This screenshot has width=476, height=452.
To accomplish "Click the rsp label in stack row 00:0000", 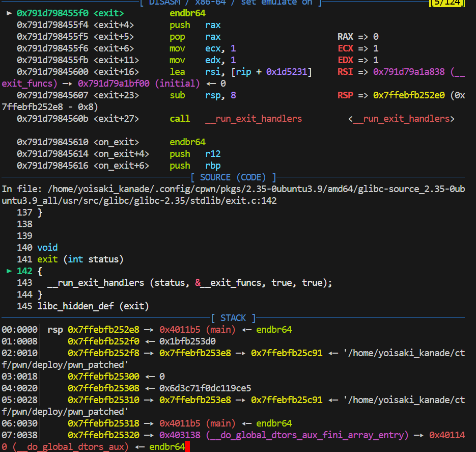I will (x=54, y=330).
